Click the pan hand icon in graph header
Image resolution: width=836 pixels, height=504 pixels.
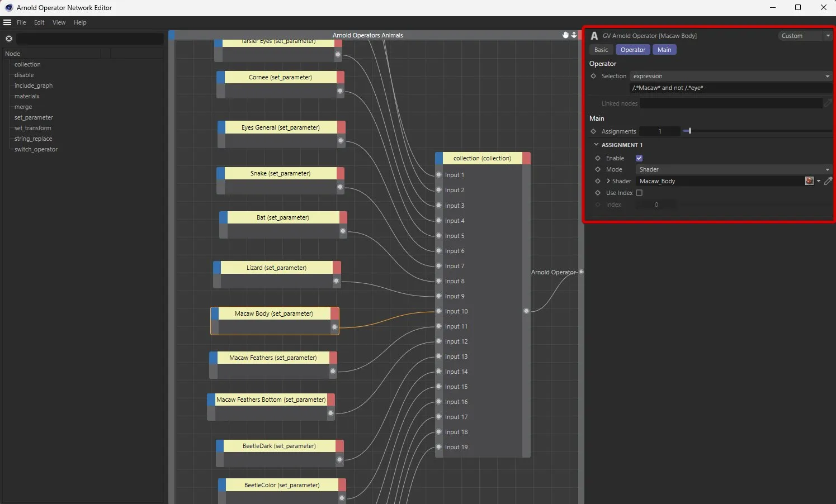(565, 35)
